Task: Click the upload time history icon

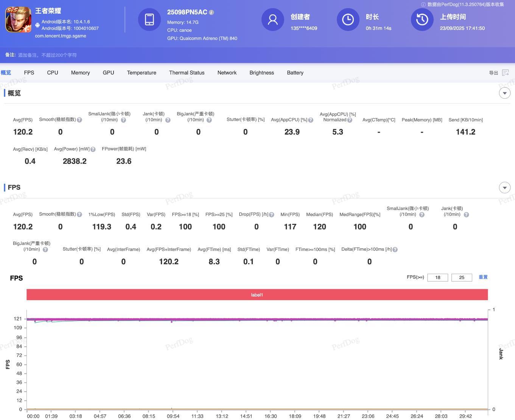Action: [422, 19]
